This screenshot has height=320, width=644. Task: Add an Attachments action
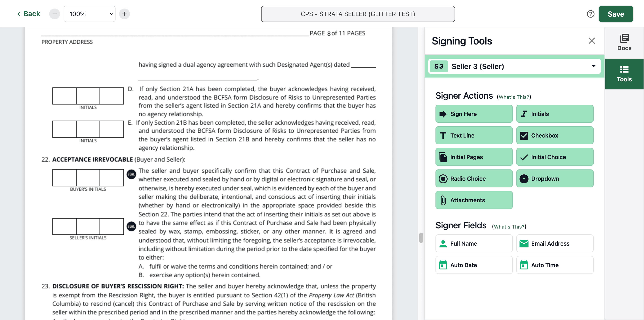474,200
